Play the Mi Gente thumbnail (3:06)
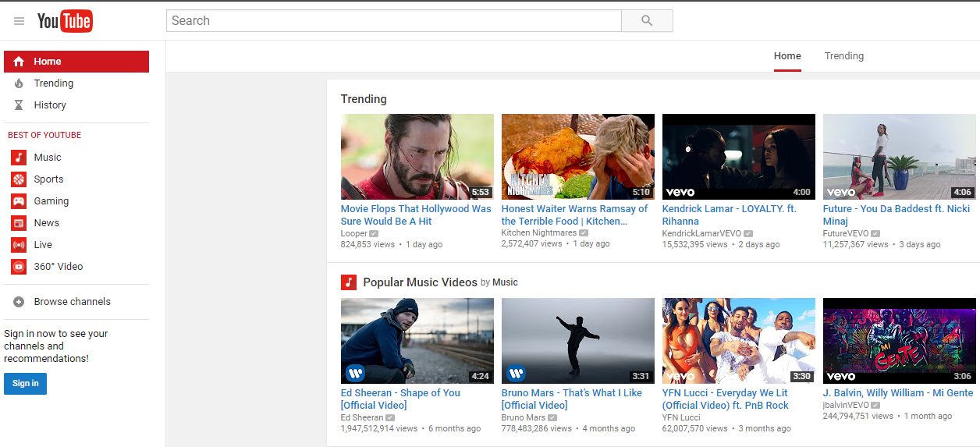 point(900,341)
